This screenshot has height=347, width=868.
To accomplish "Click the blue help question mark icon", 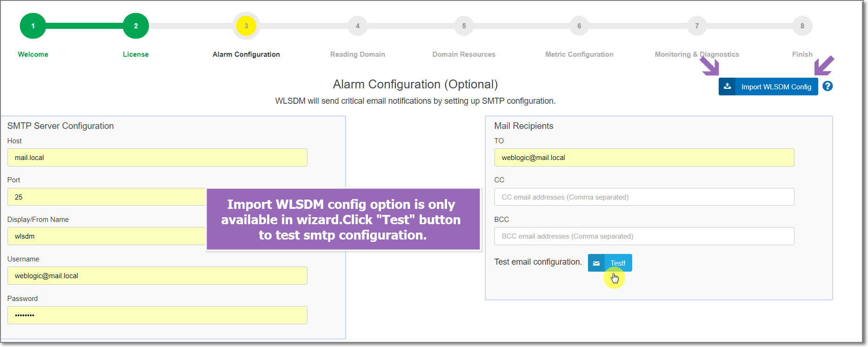I will point(828,86).
